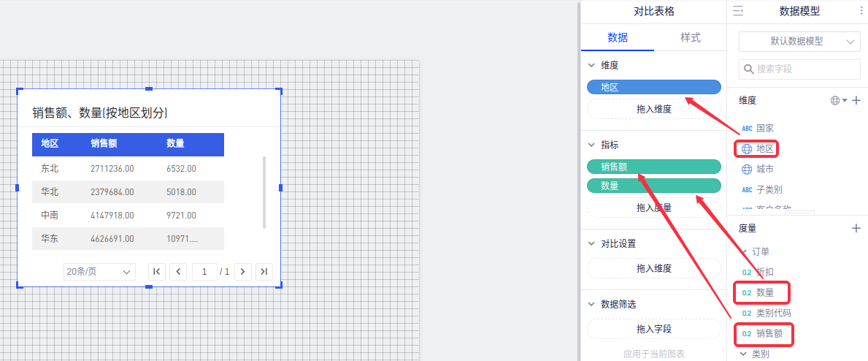Go to the next table page

point(243,271)
